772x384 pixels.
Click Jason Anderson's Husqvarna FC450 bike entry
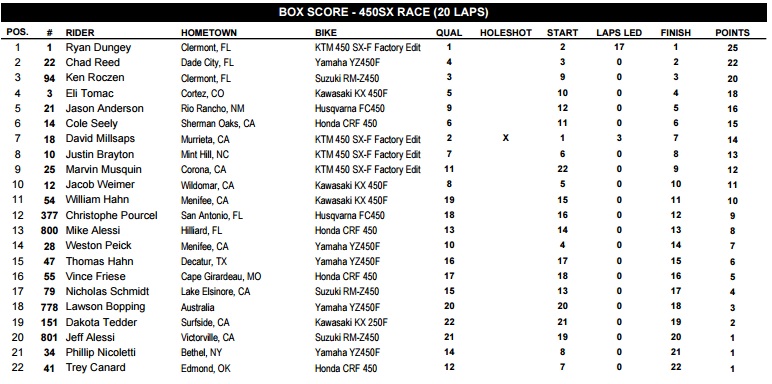coord(350,109)
